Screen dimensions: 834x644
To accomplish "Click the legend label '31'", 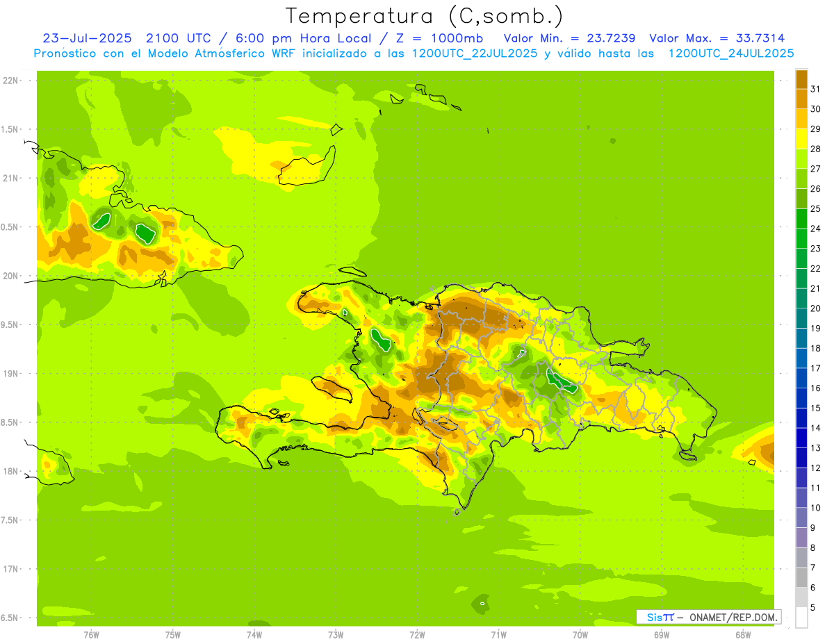I will pyautogui.click(x=816, y=89).
